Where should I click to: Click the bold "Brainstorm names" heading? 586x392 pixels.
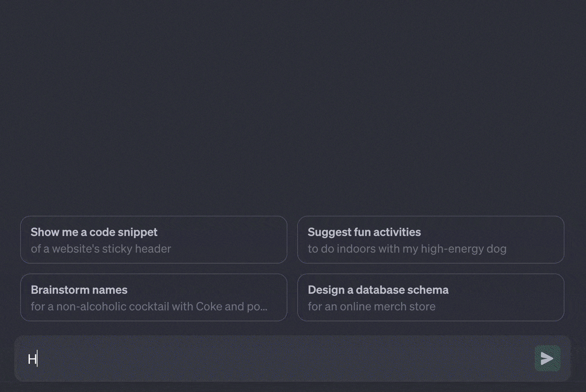[x=79, y=290]
